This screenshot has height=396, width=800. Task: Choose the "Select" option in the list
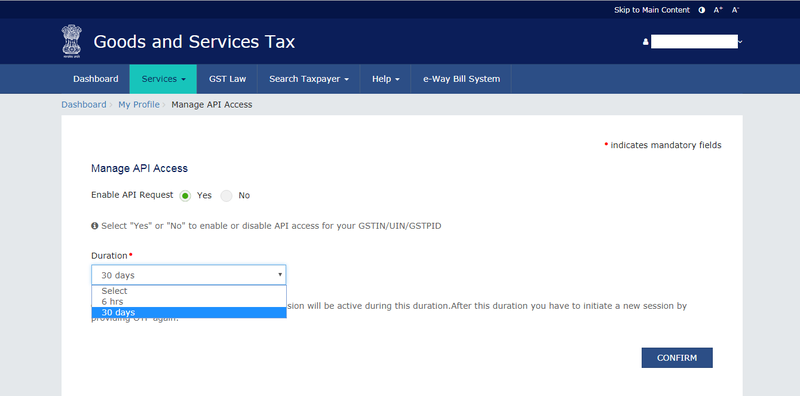pos(189,291)
